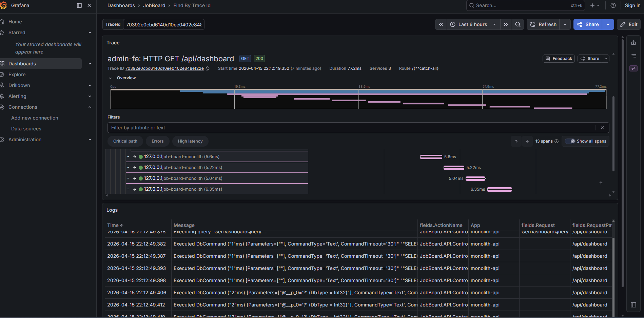Toggle the Critical path filter
The image size is (644, 318).
[125, 141]
